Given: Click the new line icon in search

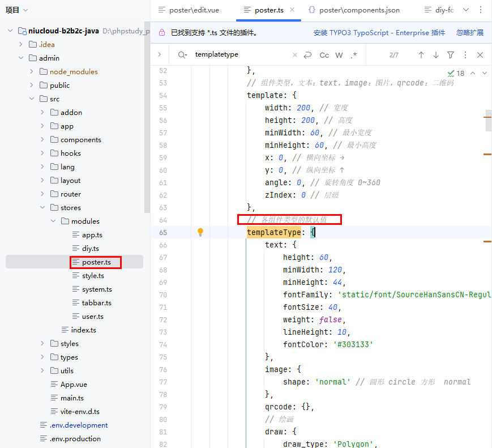Looking at the screenshot, I should pos(307,55).
